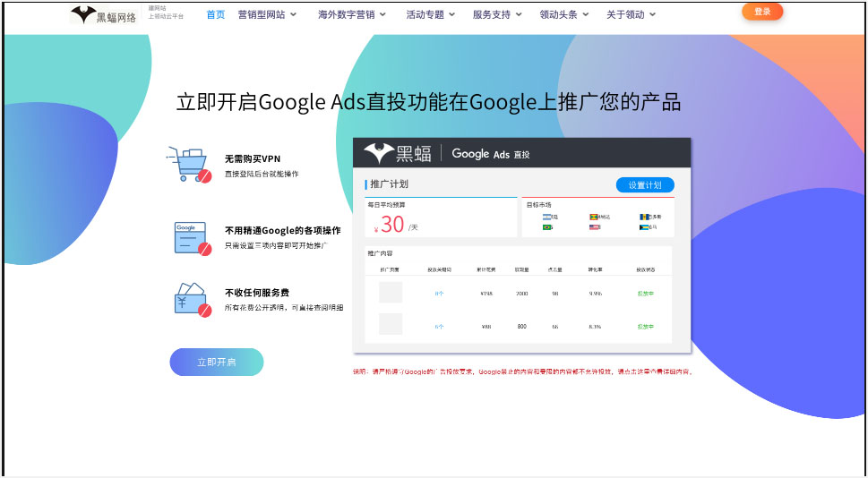The image size is (868, 478).
Task: Expand the 海外数字营销 dropdown menu
Action: [x=352, y=14]
